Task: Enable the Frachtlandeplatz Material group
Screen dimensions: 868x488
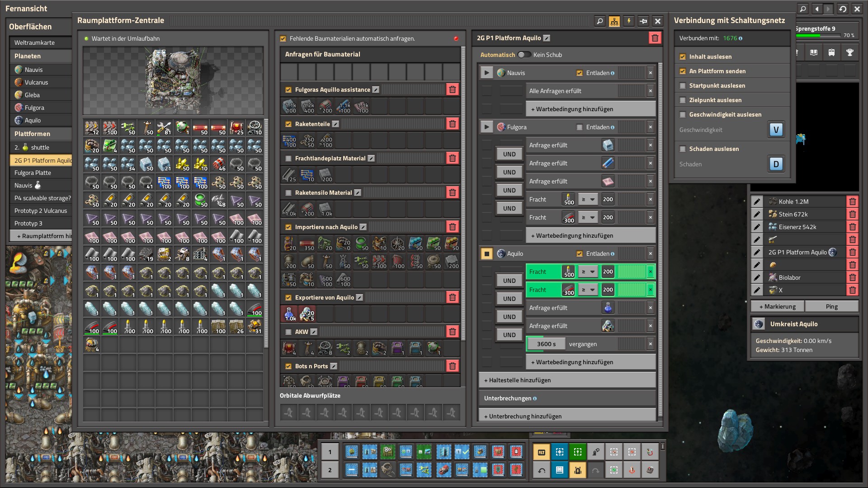Action: click(288, 159)
